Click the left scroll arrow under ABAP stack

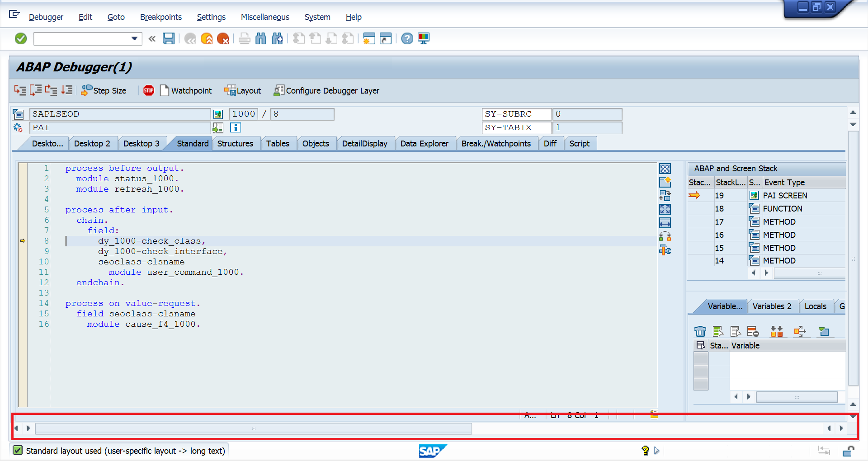click(753, 273)
